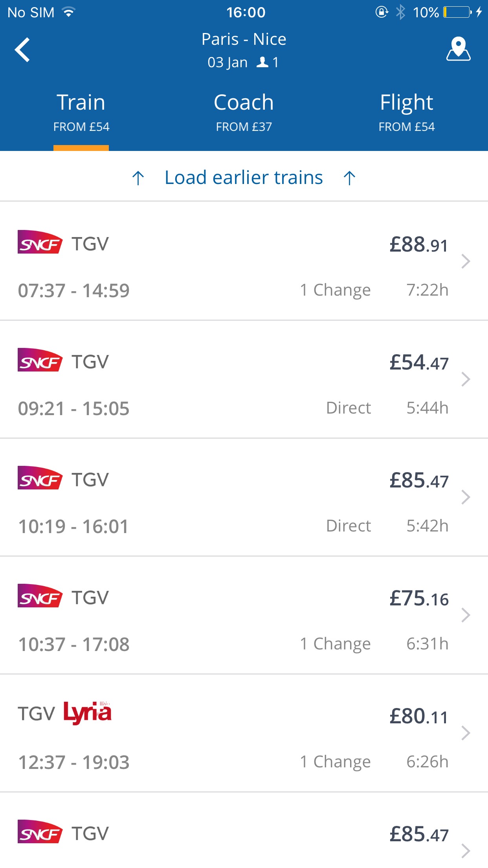Click the SNCF logo on 07:37 train

40,242
